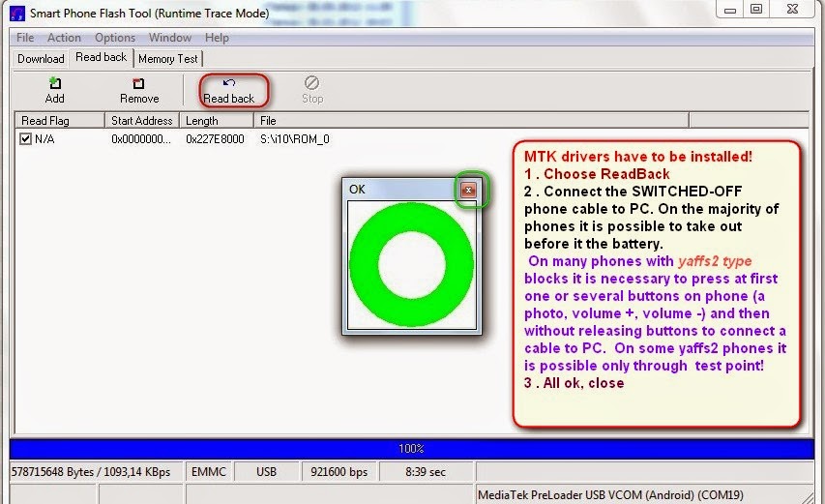Image resolution: width=825 pixels, height=504 pixels.
Task: Click the Remove toolbar icon
Action: click(139, 90)
